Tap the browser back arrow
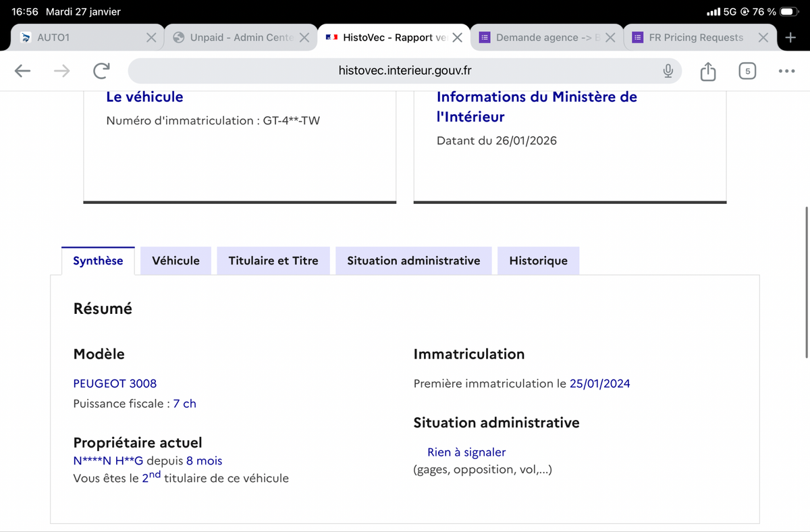This screenshot has width=810, height=532. coord(22,71)
